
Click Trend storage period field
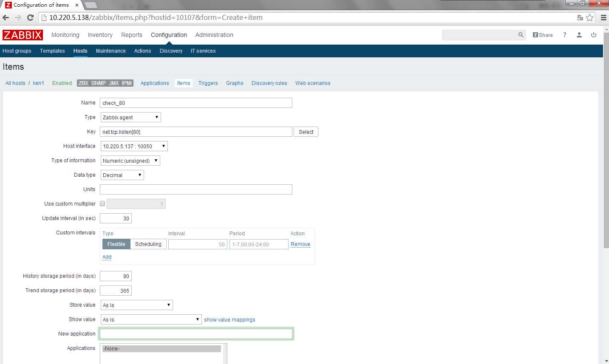click(x=116, y=291)
